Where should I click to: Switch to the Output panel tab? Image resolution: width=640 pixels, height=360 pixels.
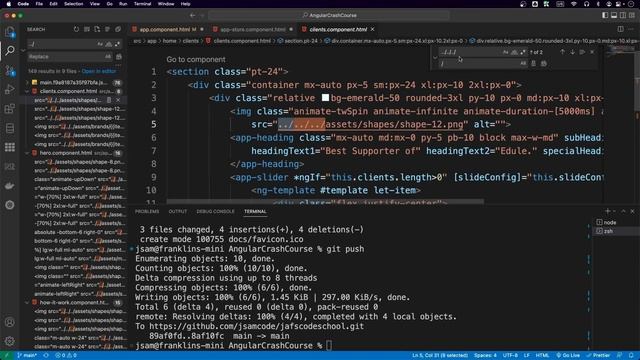[x=178, y=211]
